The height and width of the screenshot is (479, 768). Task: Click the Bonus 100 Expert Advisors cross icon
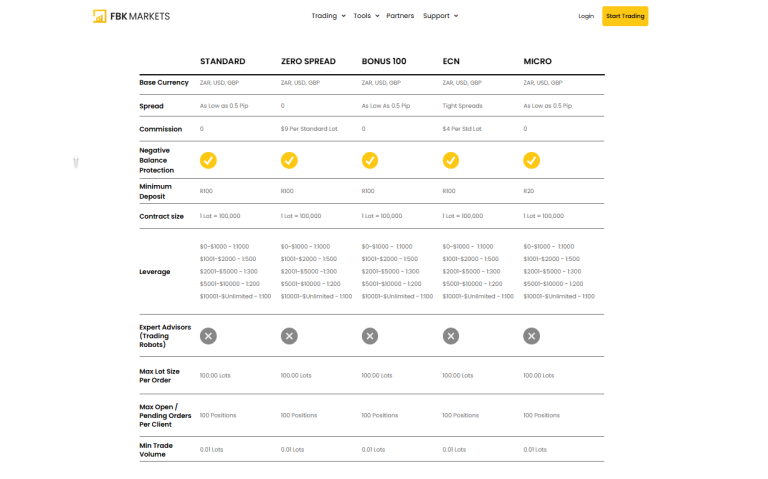[x=370, y=336]
